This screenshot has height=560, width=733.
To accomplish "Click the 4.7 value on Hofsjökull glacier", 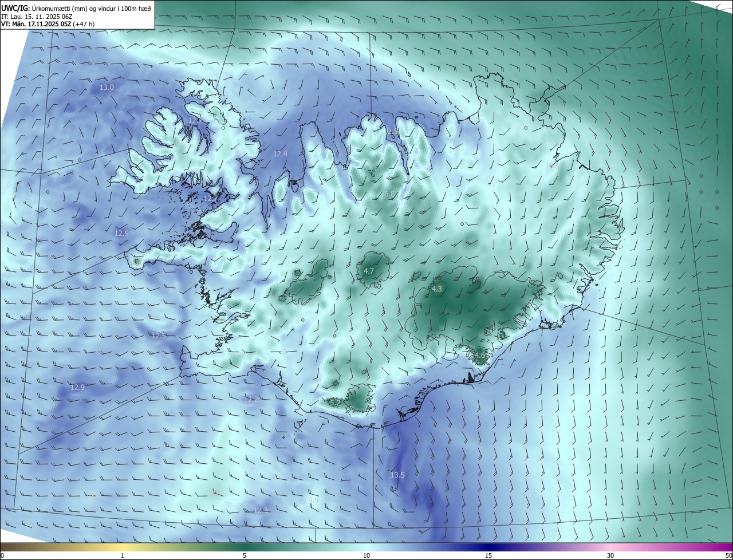I will click(x=369, y=271).
